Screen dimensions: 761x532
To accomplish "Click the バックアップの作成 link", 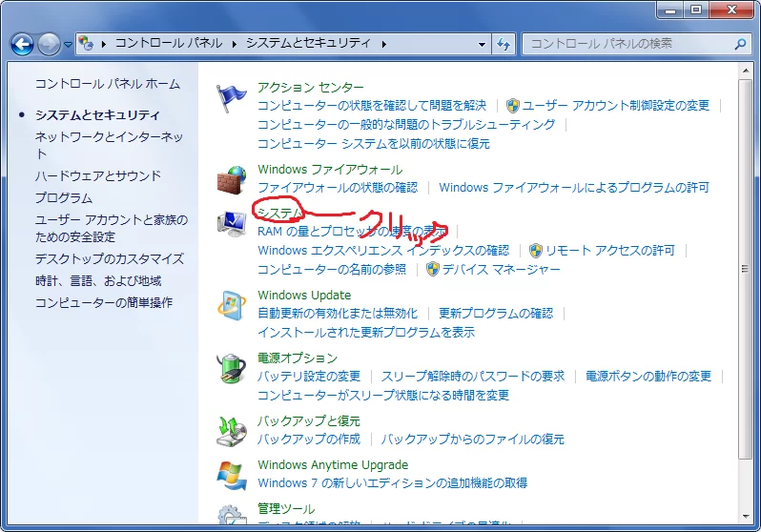I will click(x=309, y=439).
